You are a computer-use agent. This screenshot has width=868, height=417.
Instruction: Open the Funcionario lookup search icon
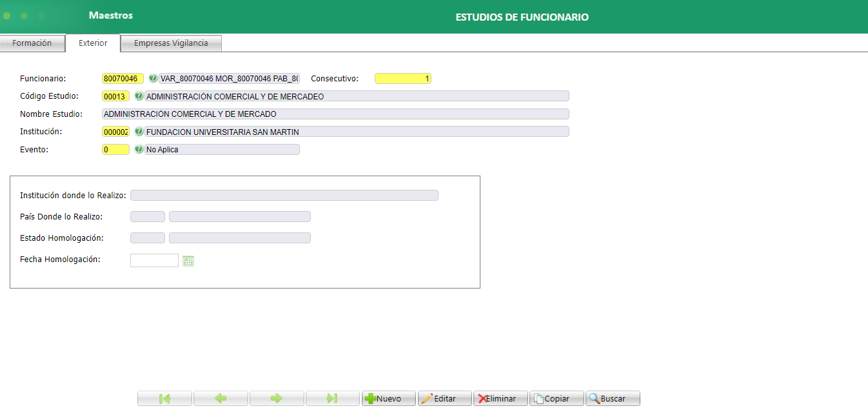(x=153, y=78)
